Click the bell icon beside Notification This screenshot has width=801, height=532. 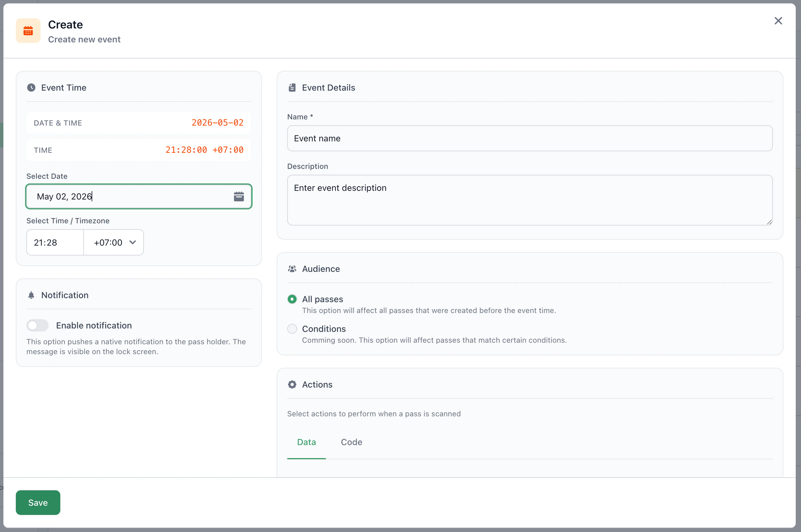31,295
